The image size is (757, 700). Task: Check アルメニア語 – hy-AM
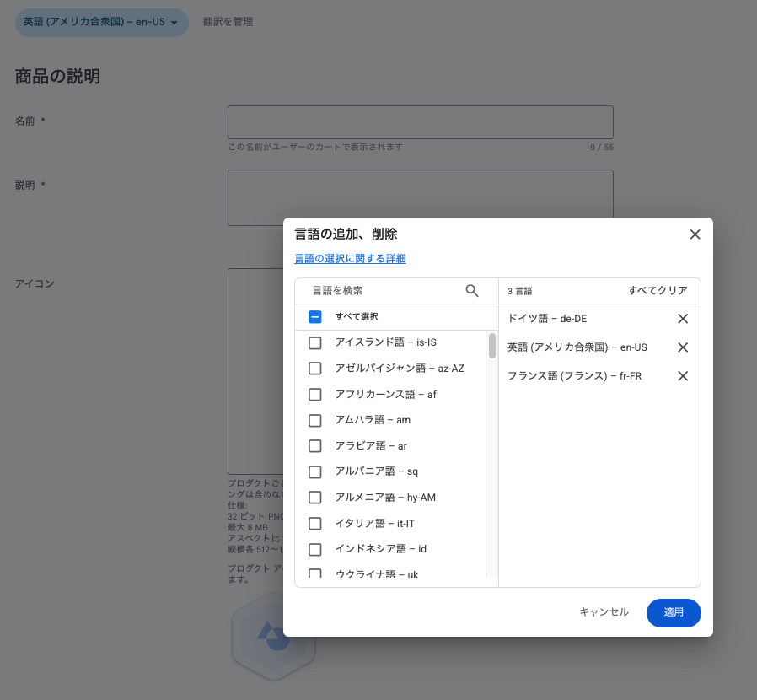[x=314, y=498]
